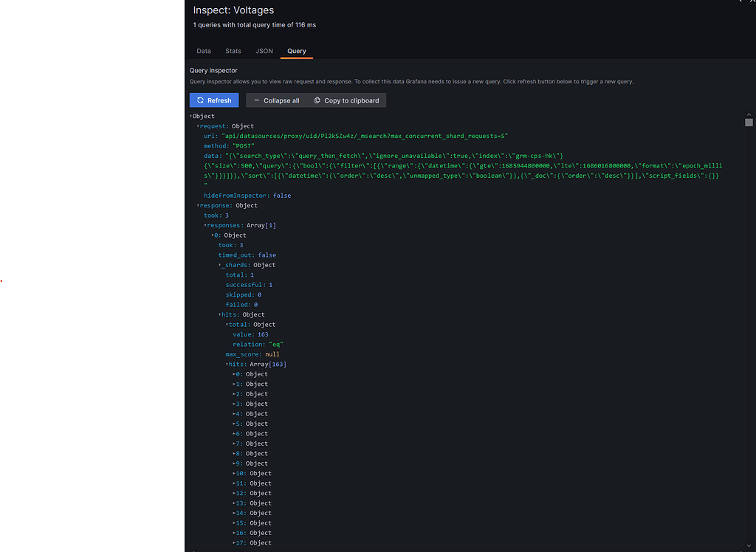Click the clipboard icon beside Copy to clipboard

point(319,100)
